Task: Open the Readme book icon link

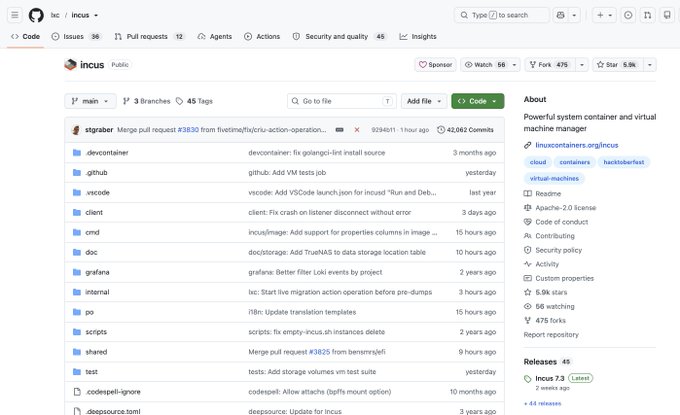Action: click(543, 193)
